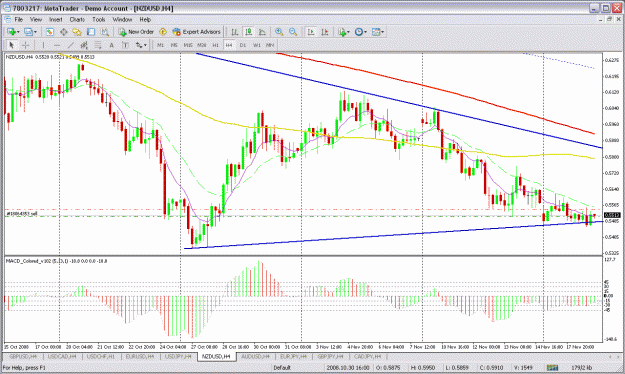625x374 pixels.
Task: Select the H4 timeframe button
Action: click(x=229, y=45)
